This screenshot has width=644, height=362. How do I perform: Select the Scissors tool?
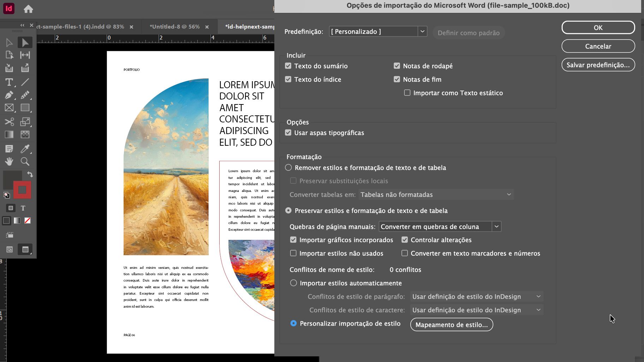pos(9,122)
